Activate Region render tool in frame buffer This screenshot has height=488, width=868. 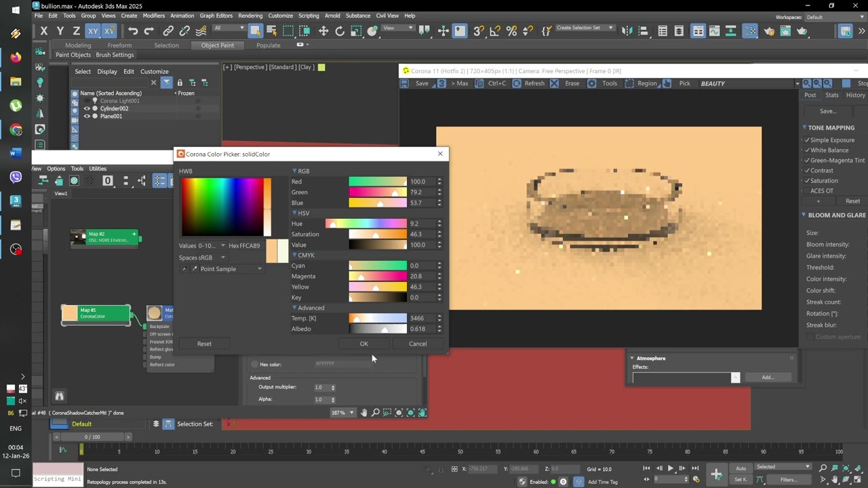click(x=641, y=83)
